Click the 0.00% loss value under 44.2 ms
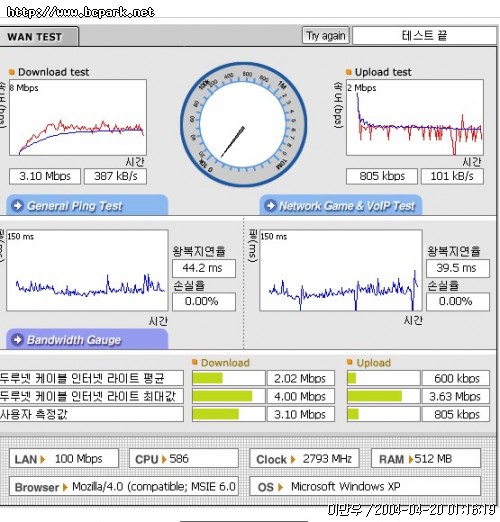This screenshot has height=522, width=500. [204, 301]
